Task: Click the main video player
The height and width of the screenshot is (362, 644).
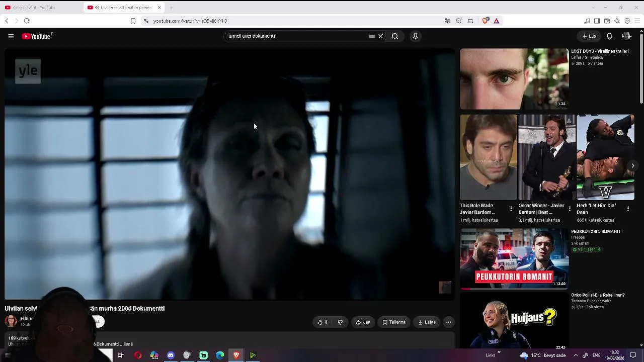Action: (229, 174)
